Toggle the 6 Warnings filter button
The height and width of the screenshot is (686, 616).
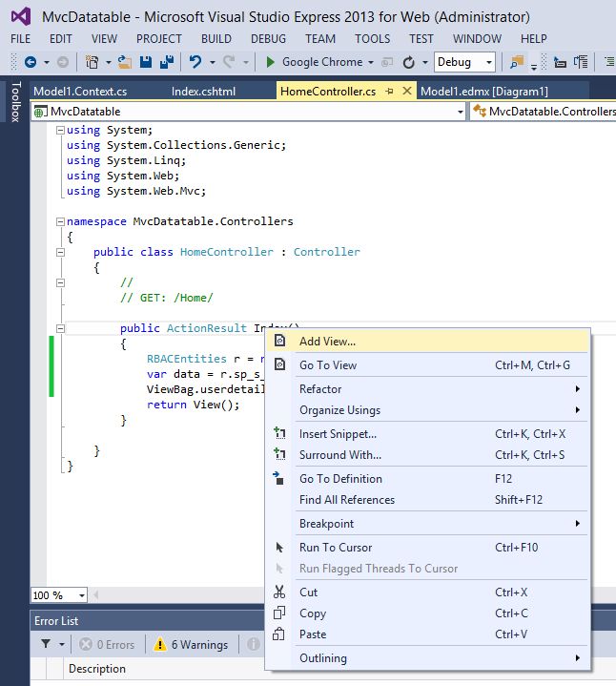click(x=191, y=644)
